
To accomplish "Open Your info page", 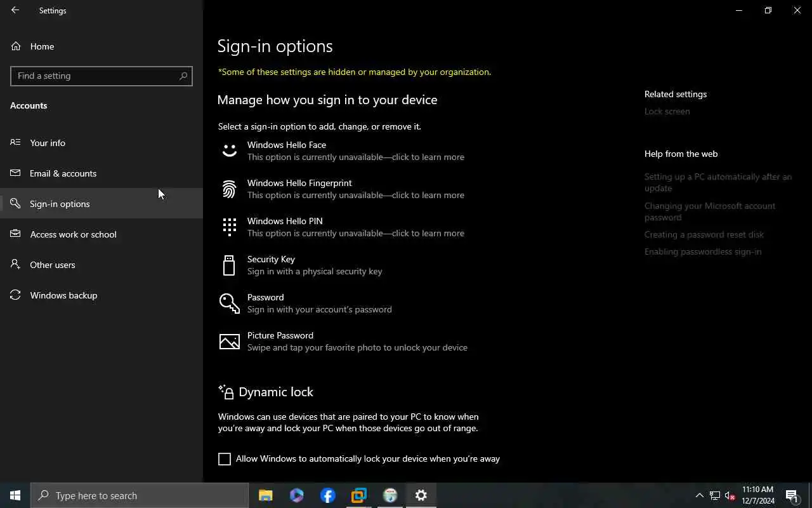I will point(101,143).
